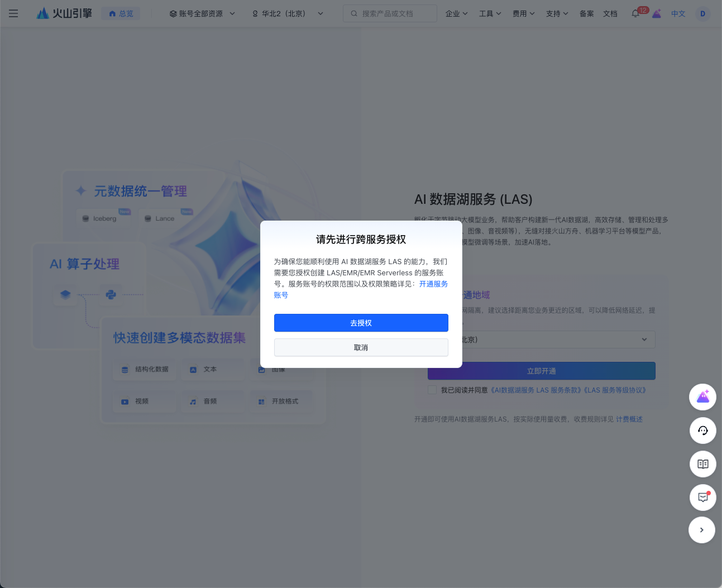
Task: Click the AI 数据湖服务 (LAS) heading
Action: (474, 199)
